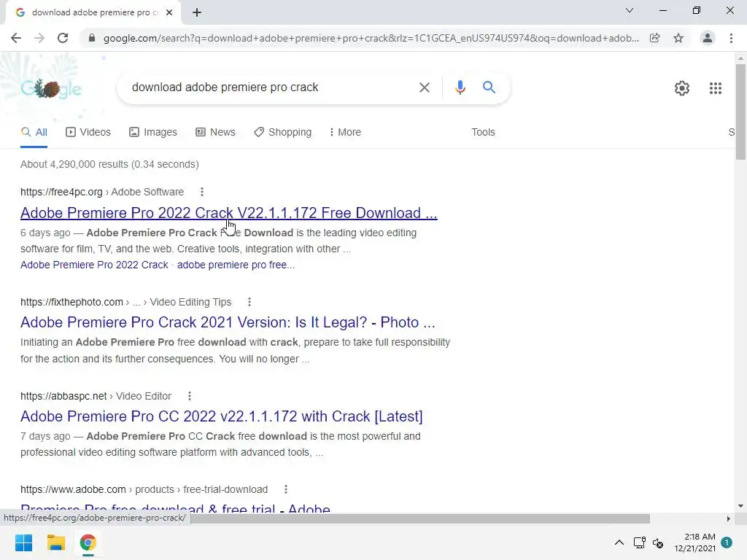
Task: Open a new browser tab
Action: pos(197,12)
